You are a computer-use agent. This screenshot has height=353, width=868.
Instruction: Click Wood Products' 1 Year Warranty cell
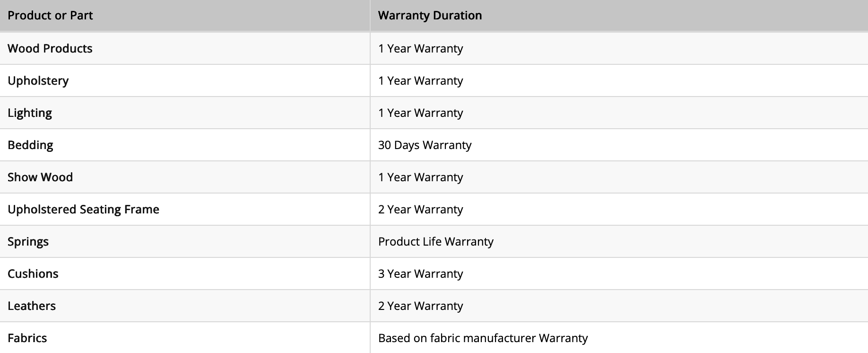point(619,48)
